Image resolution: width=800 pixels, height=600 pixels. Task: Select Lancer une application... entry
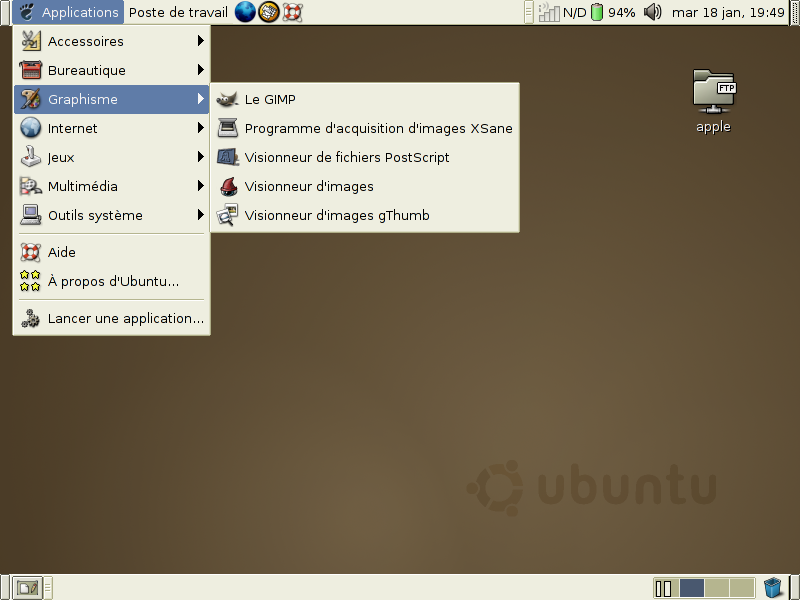[x=111, y=318]
